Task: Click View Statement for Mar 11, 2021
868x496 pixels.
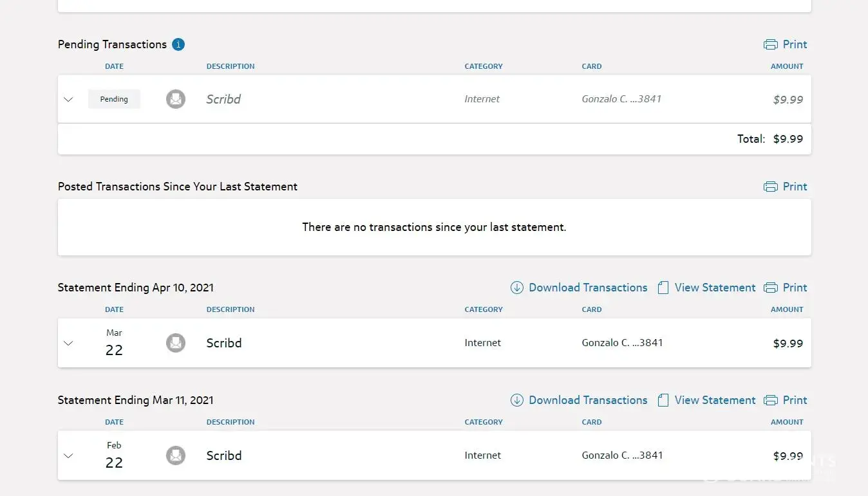Action: pos(715,400)
